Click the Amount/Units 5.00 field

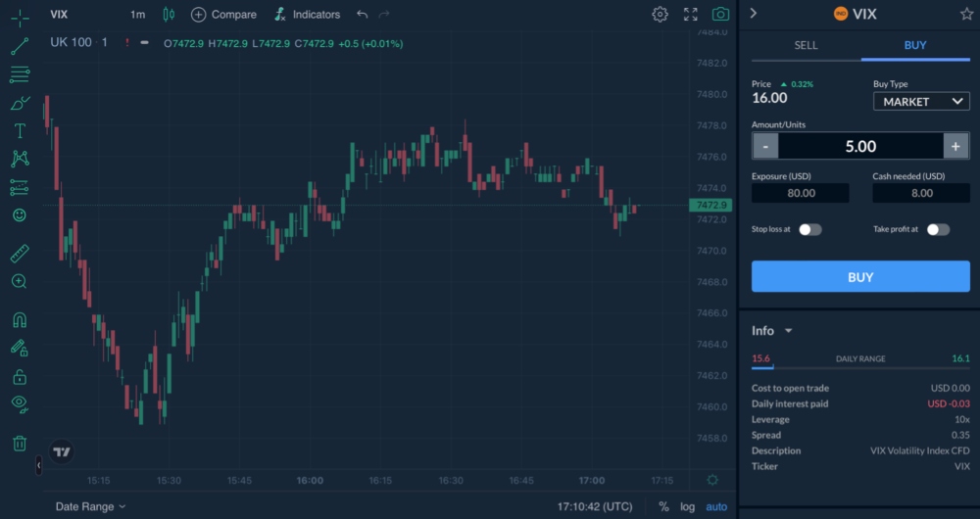point(860,146)
